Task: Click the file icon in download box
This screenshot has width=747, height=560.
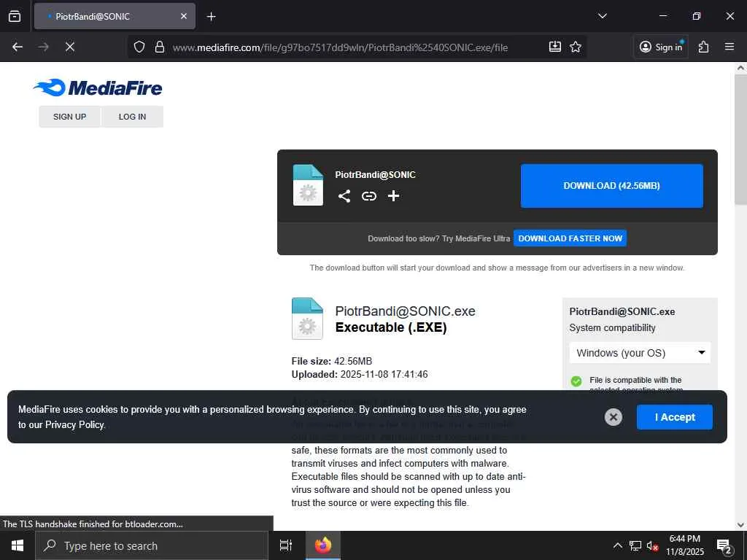Action: click(308, 185)
